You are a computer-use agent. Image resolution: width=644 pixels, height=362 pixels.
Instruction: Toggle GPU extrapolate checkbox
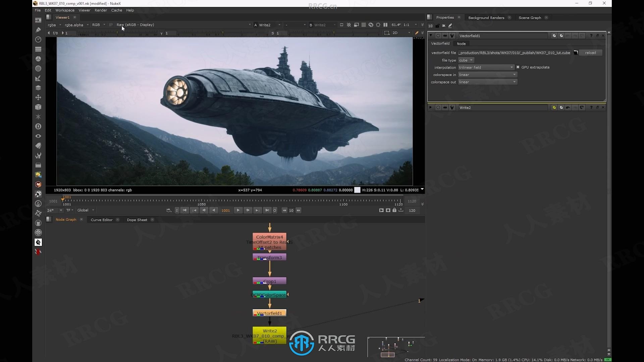pos(518,67)
